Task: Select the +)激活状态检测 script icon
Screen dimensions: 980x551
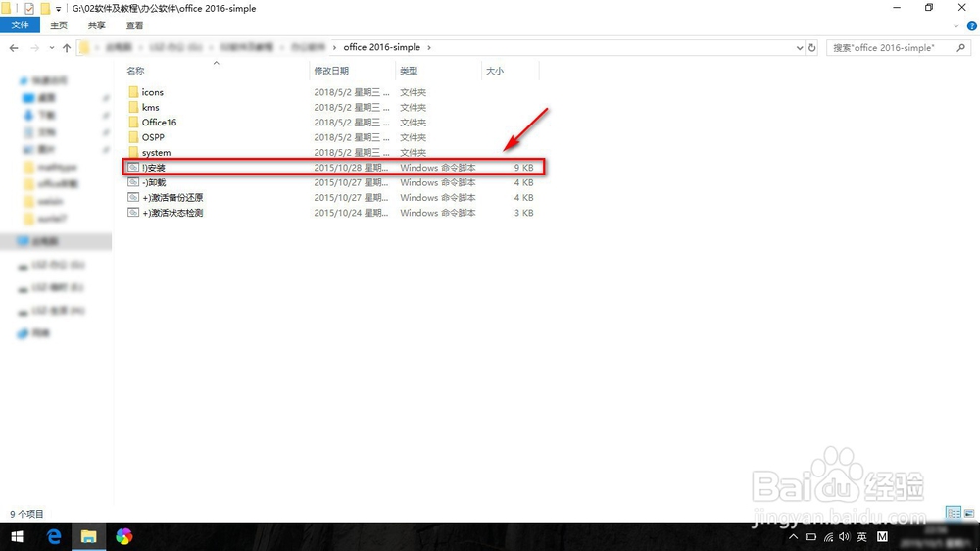Action: [x=133, y=212]
